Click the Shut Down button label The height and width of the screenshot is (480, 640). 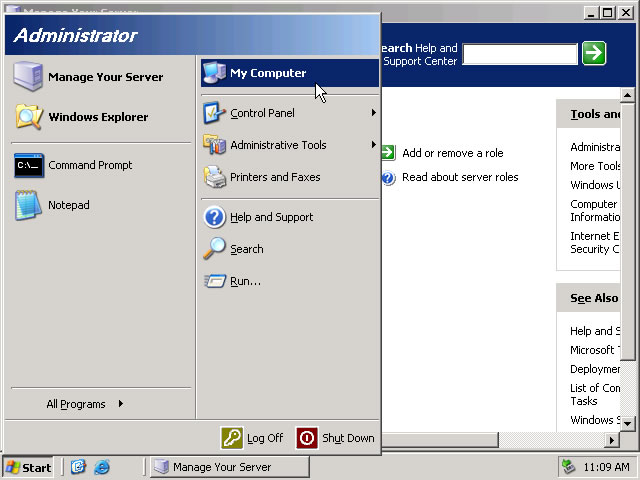(348, 438)
